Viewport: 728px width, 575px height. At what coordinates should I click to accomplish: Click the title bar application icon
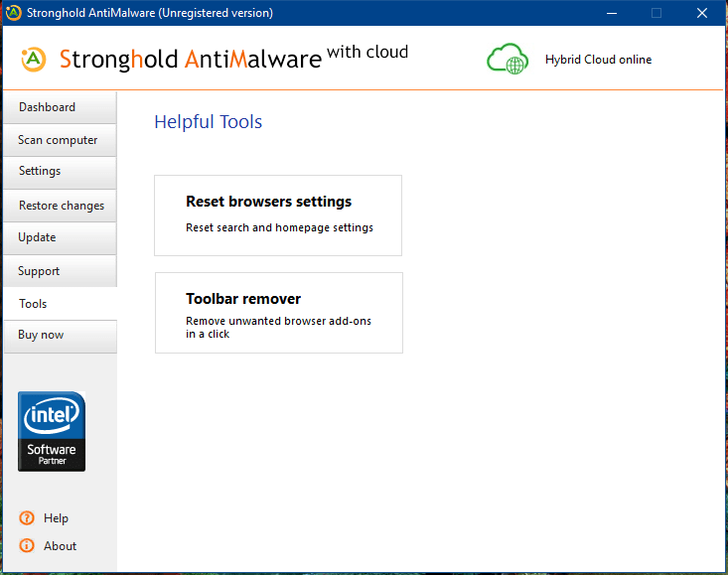[14, 13]
